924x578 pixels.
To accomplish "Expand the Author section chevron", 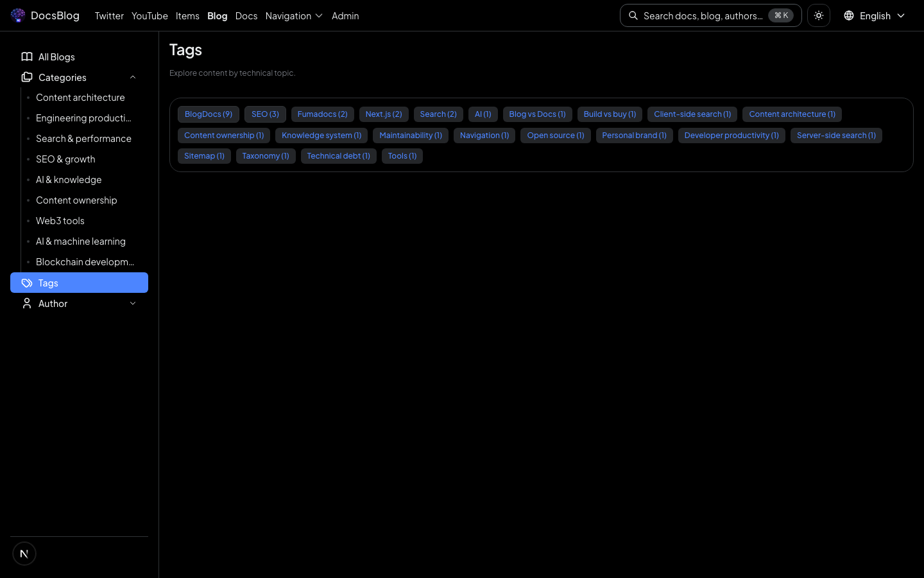I will click(133, 303).
